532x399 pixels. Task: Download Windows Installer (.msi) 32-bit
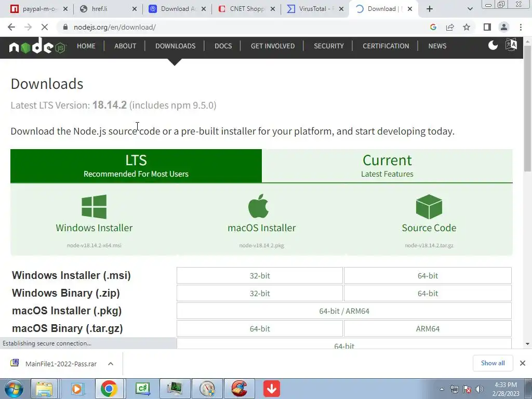coord(260,275)
